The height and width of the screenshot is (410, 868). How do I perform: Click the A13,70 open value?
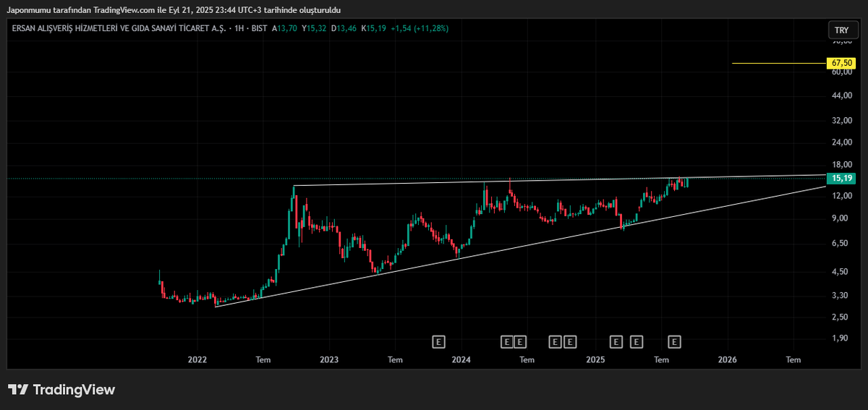coord(284,28)
